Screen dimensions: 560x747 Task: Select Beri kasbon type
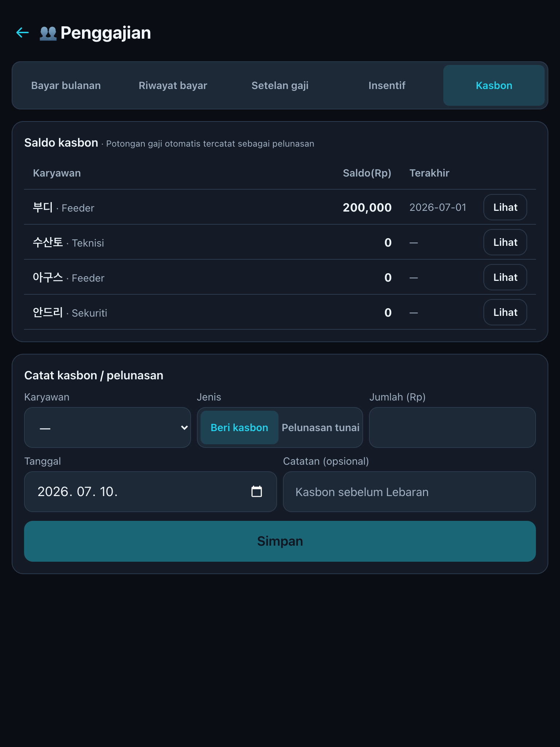[x=240, y=427]
